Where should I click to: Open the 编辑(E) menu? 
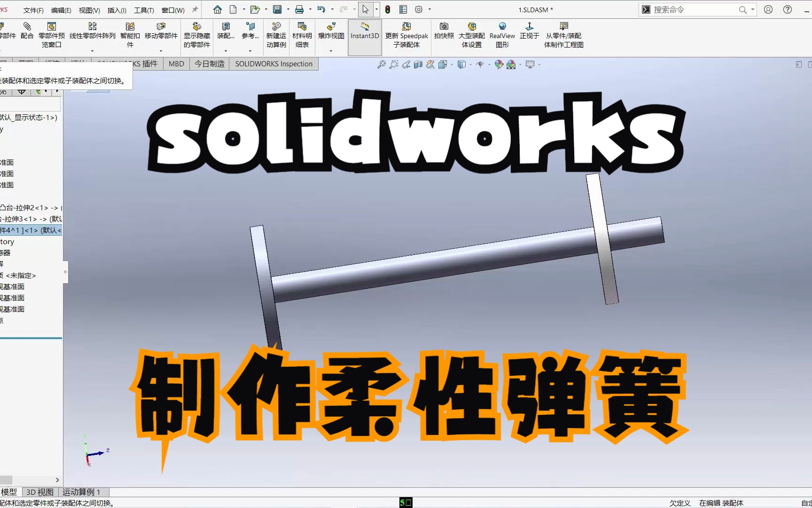point(61,10)
